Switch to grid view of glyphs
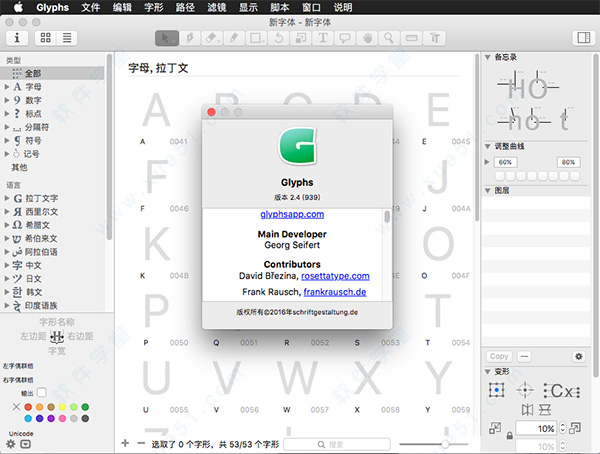Screen dimensions: 600x454 (46, 38)
